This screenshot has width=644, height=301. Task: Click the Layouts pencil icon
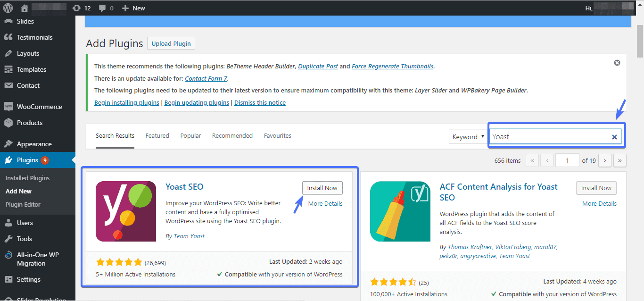tap(8, 53)
